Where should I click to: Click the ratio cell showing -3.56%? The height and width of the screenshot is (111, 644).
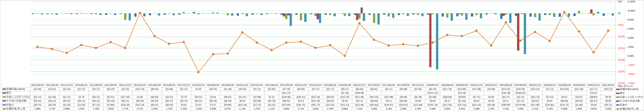tap(198, 109)
